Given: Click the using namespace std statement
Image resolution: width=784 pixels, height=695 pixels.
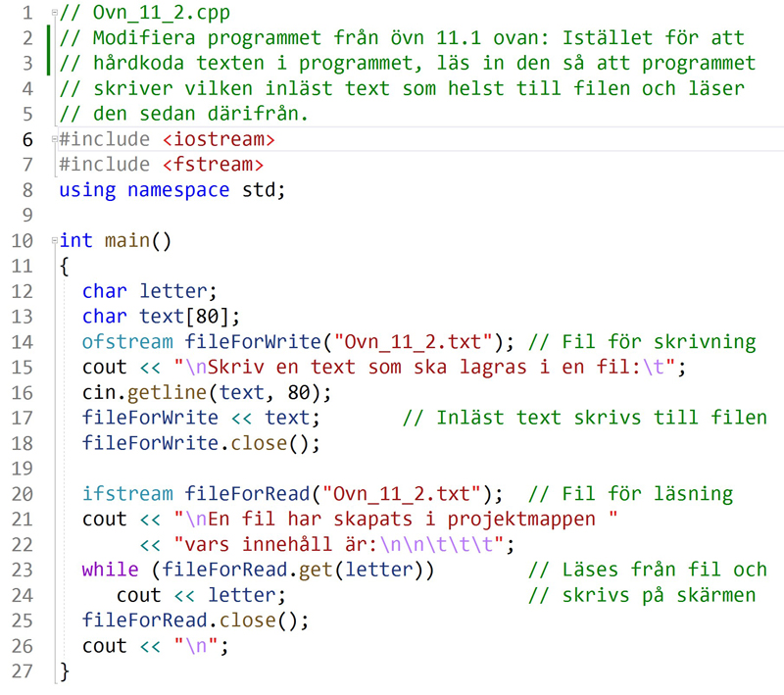Looking at the screenshot, I should pyautogui.click(x=171, y=190).
